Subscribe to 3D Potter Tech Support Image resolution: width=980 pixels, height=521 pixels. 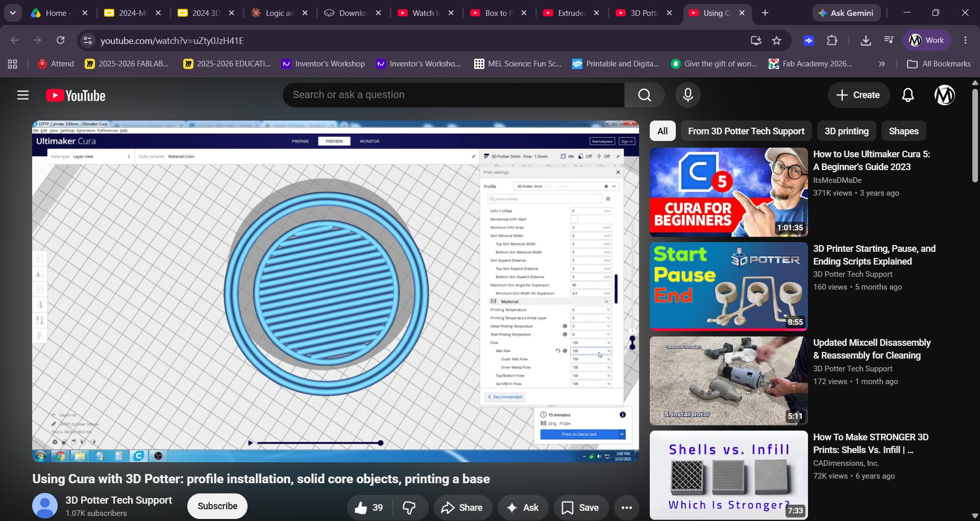[217, 506]
